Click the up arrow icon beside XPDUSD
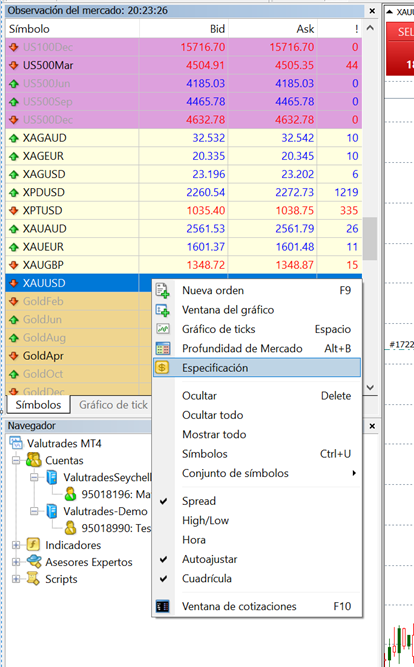This screenshot has height=667, width=414. (x=14, y=192)
